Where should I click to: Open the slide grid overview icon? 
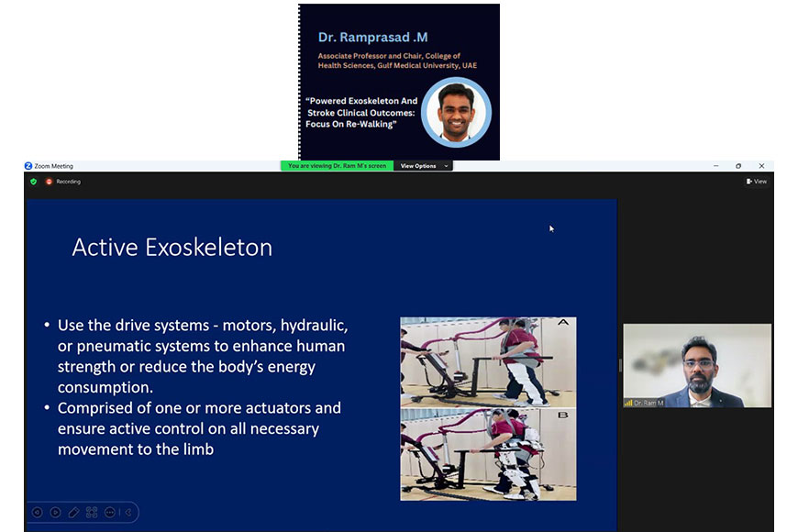click(x=92, y=513)
